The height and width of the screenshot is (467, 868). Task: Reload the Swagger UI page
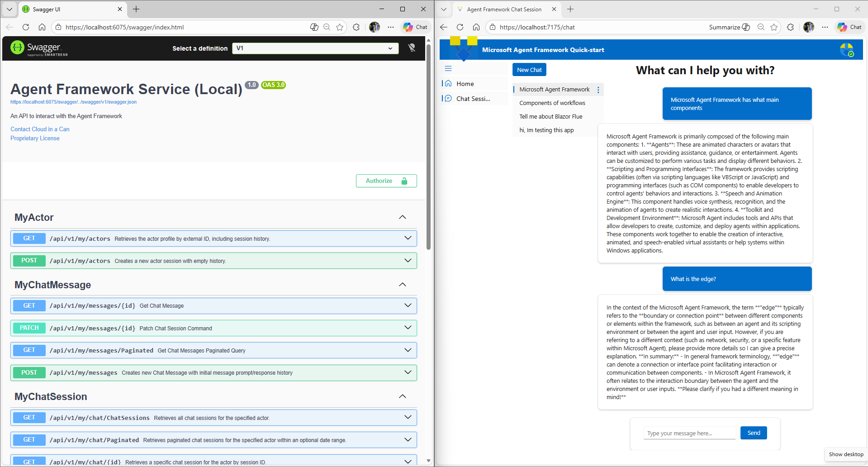[26, 27]
